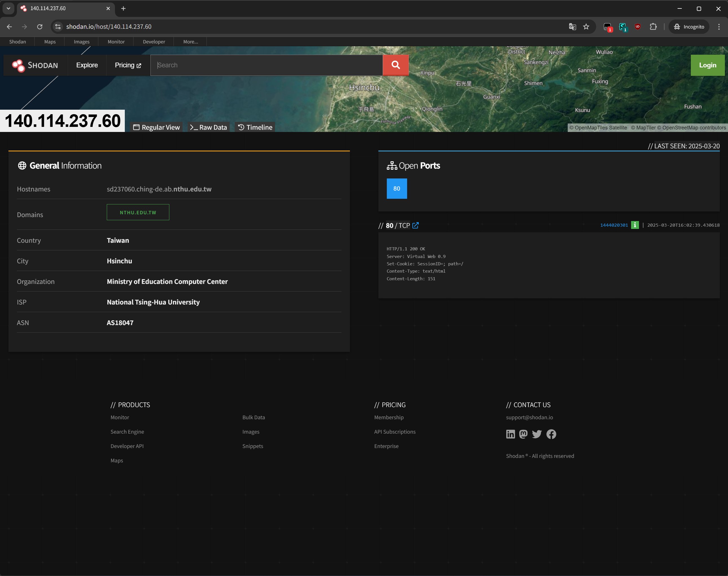The height and width of the screenshot is (576, 728).
Task: Open Shodan's Facebook page icon
Action: click(551, 434)
